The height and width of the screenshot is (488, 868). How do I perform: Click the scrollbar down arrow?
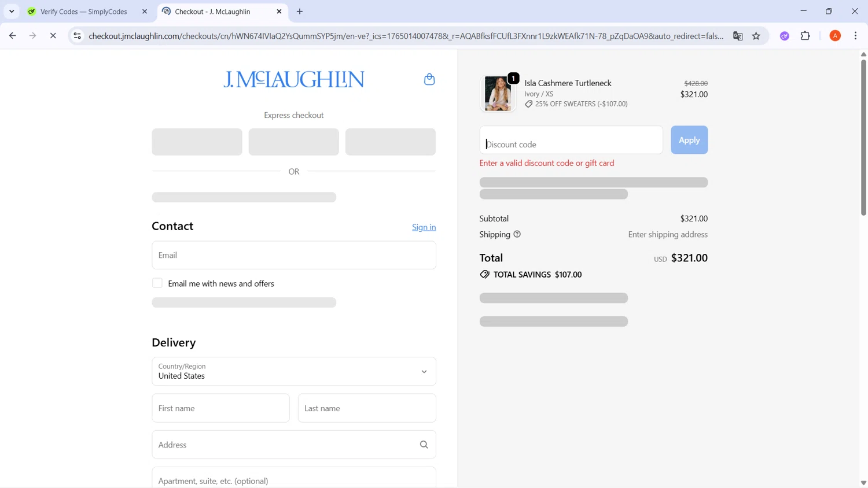tap(863, 483)
